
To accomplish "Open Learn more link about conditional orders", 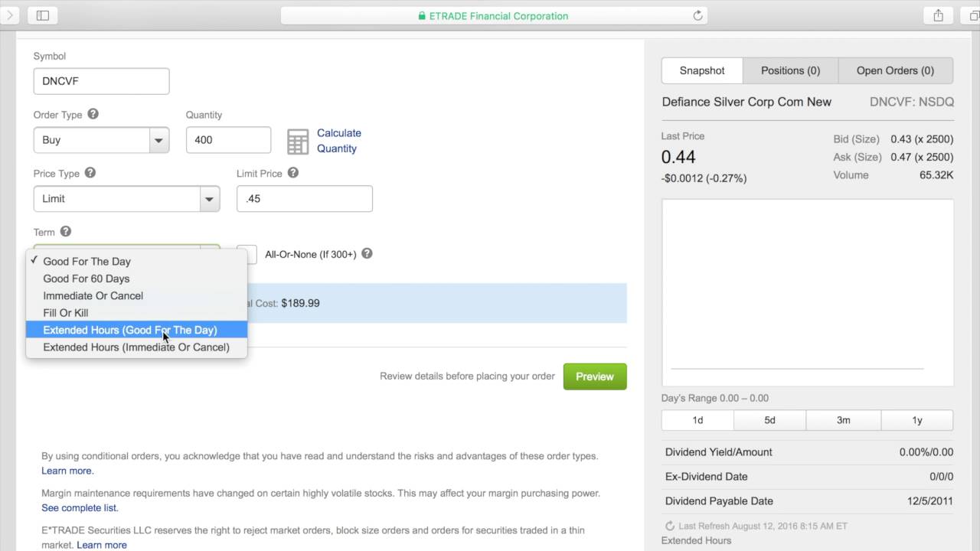I will (x=67, y=471).
